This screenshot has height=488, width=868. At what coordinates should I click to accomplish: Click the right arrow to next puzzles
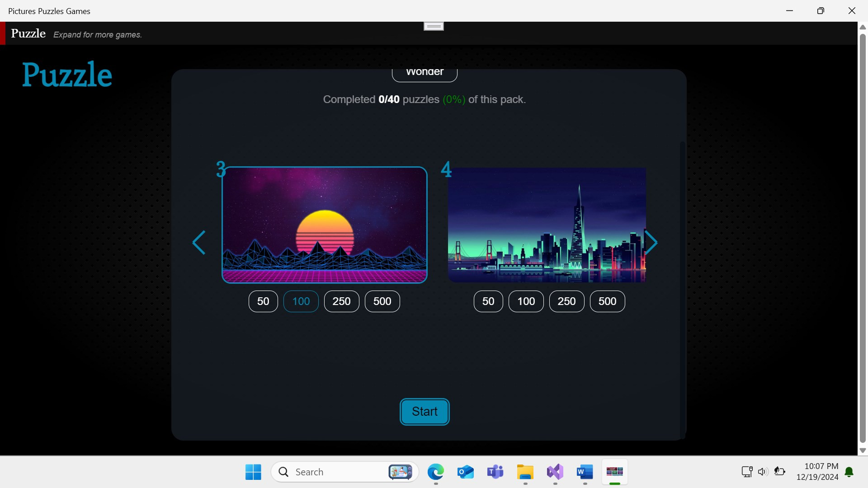[x=651, y=243]
